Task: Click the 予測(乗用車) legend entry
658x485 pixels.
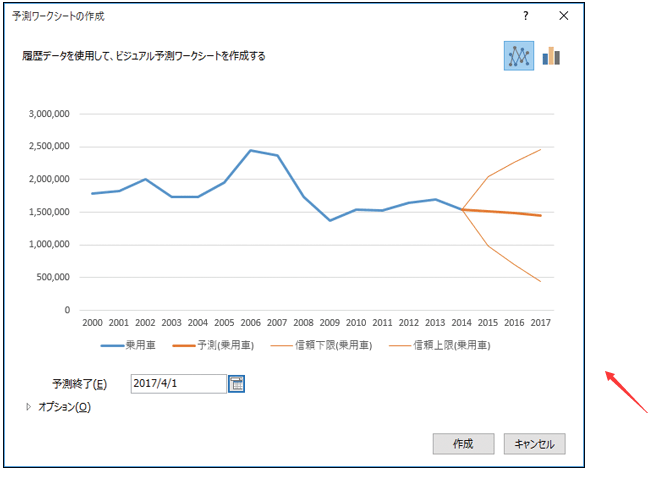Action: click(213, 345)
